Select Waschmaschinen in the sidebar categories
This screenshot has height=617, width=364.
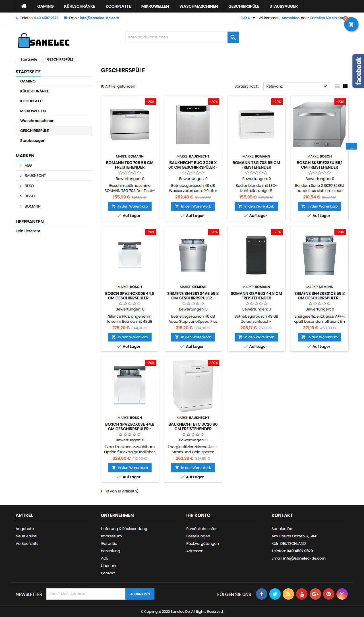click(37, 121)
